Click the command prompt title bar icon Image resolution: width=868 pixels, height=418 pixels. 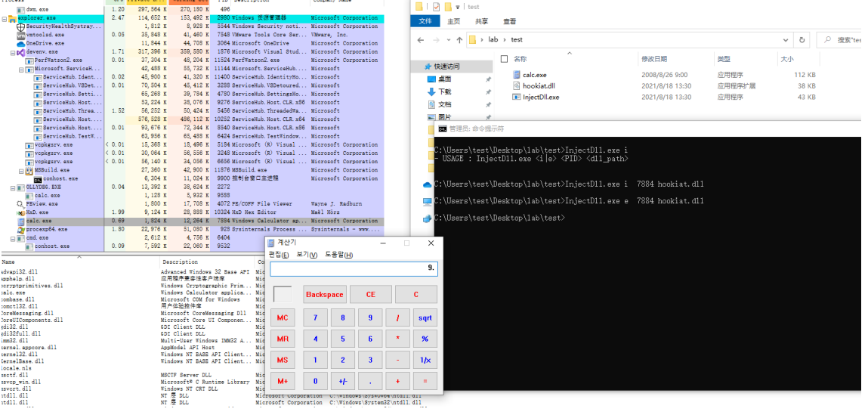[442, 128]
